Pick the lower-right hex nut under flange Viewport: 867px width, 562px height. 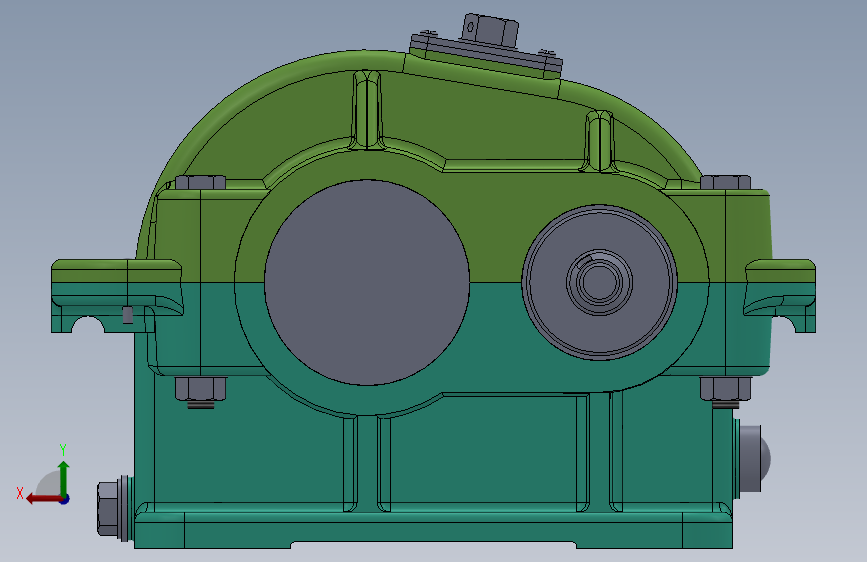(x=725, y=389)
